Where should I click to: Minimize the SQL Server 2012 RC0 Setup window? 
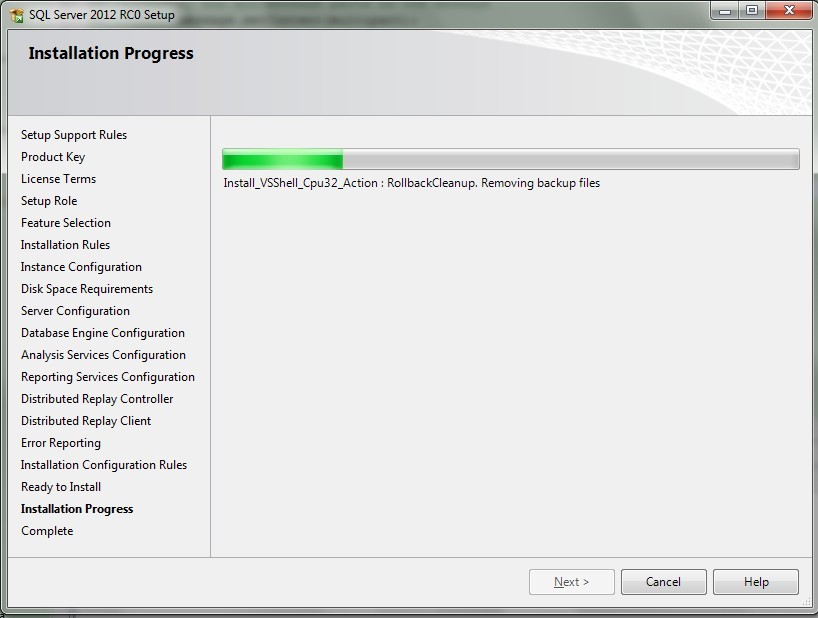click(x=725, y=10)
